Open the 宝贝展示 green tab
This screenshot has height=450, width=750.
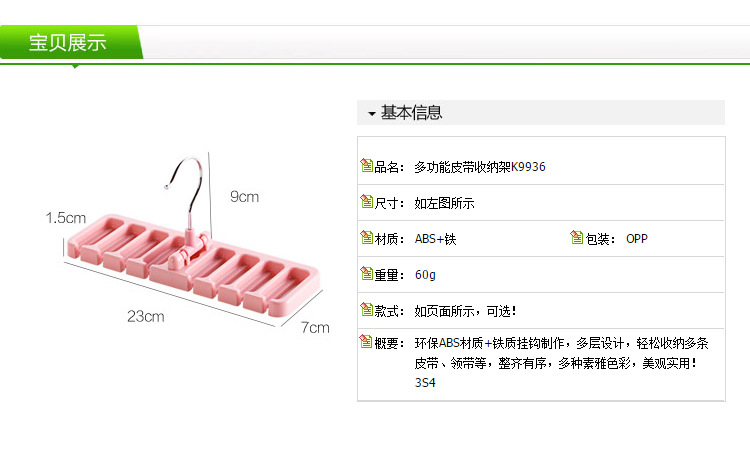(71, 43)
